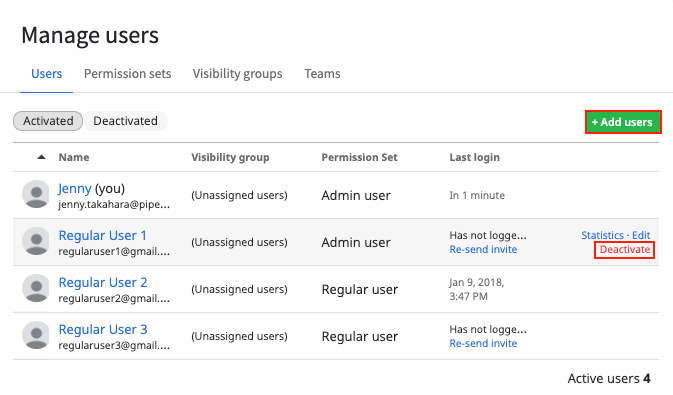Screen dimensions: 673x395
Task: Re-send invite to Regular User 3
Action: pos(483,343)
